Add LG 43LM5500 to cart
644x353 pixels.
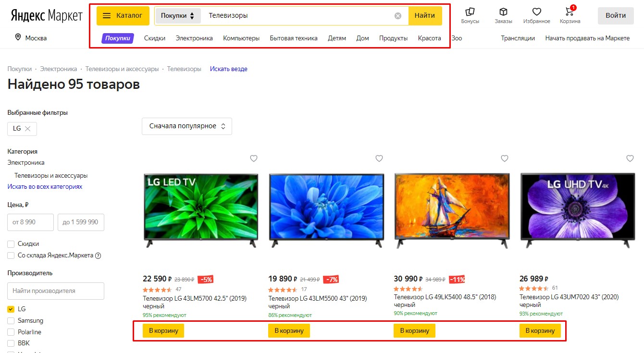pos(289,330)
